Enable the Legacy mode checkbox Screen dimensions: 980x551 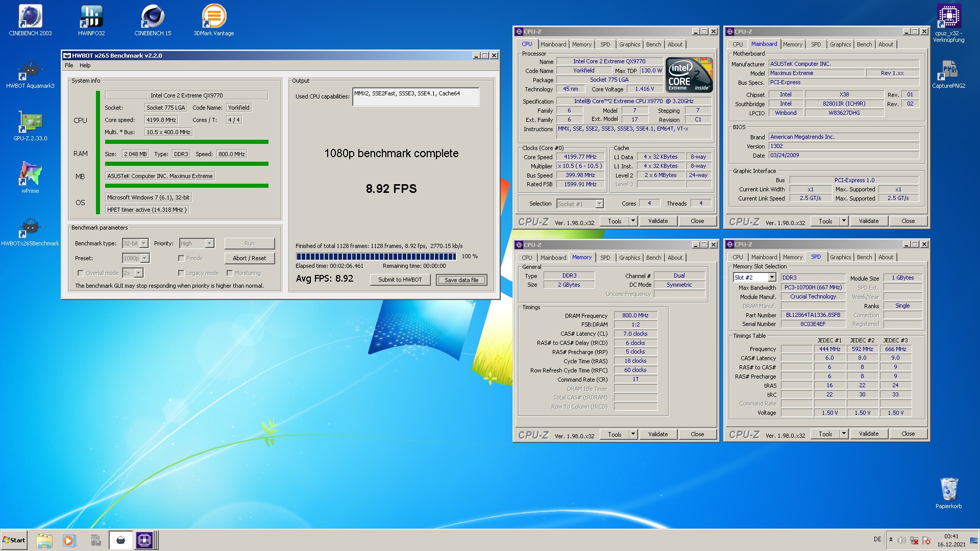pos(181,273)
